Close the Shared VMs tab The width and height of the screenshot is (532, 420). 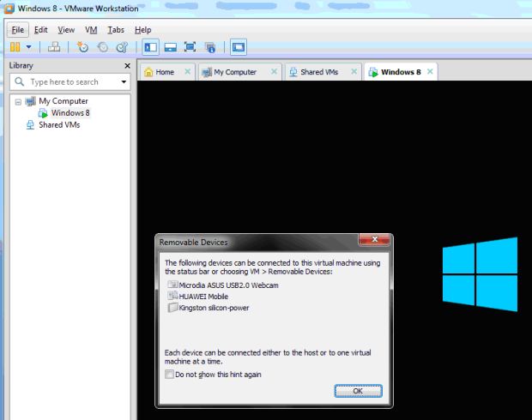point(354,71)
